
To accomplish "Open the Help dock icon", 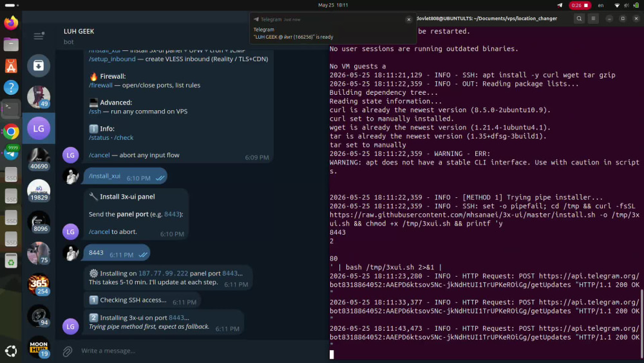I will 11,88.
